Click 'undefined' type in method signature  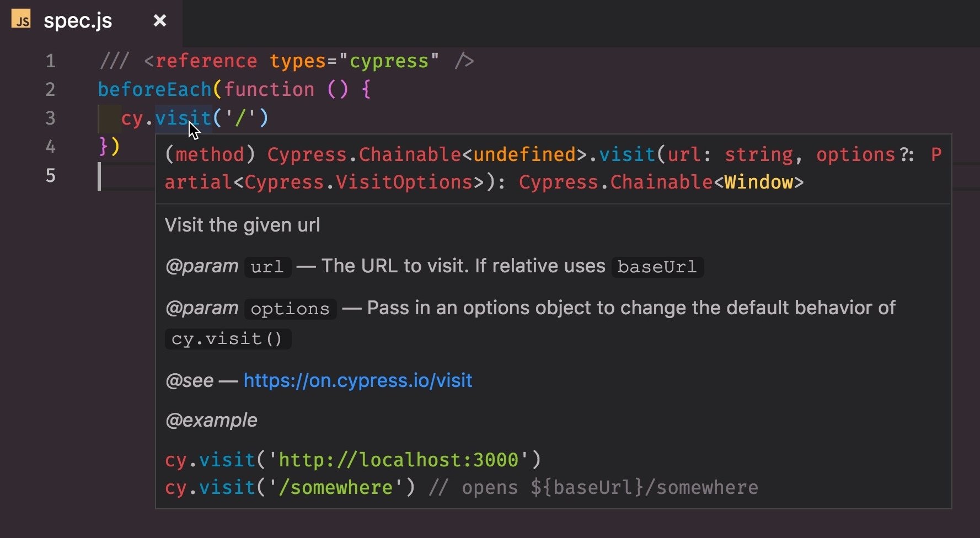click(x=524, y=154)
